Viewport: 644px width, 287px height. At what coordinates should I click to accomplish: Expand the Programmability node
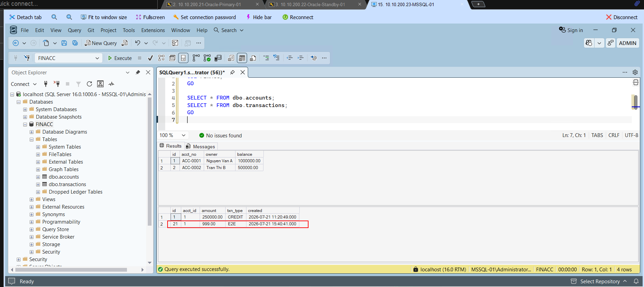pos(31,222)
